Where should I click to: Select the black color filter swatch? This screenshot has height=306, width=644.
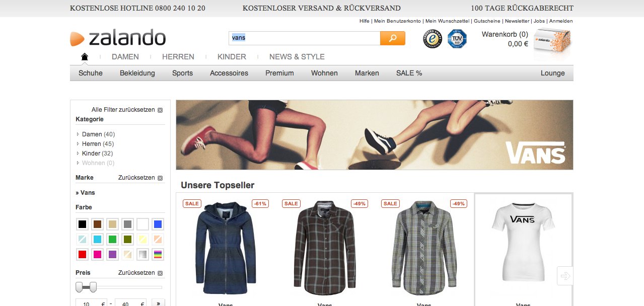83,224
